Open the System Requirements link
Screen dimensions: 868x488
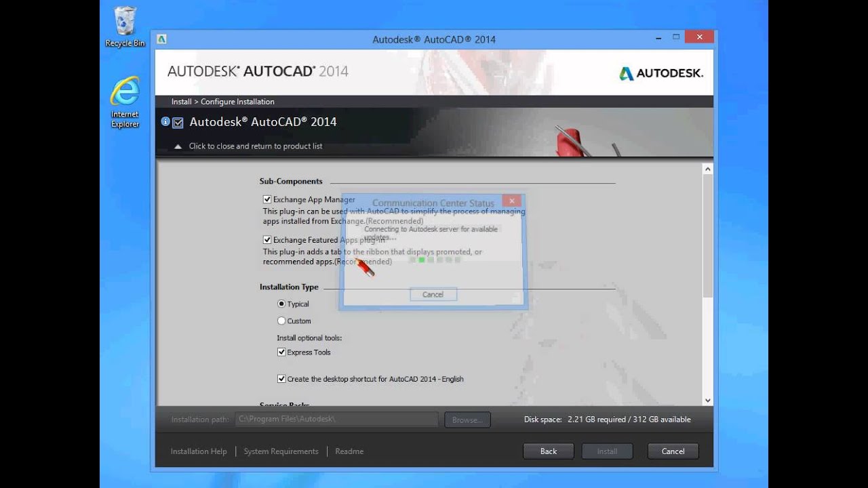click(x=281, y=451)
